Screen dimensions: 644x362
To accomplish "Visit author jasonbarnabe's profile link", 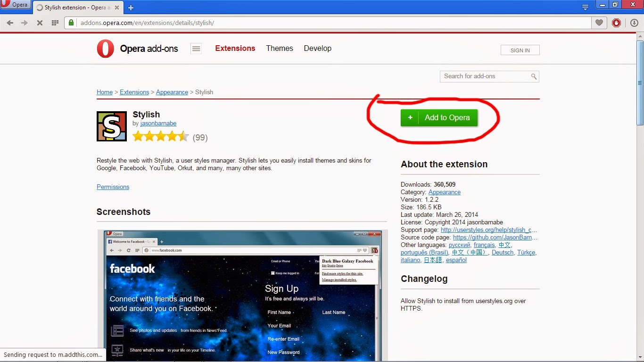I will tap(158, 123).
